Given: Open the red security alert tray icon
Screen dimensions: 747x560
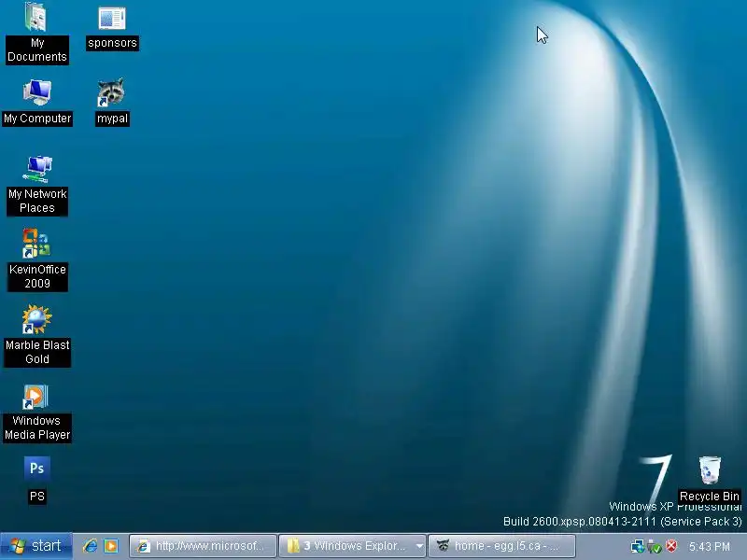Looking at the screenshot, I should [671, 546].
